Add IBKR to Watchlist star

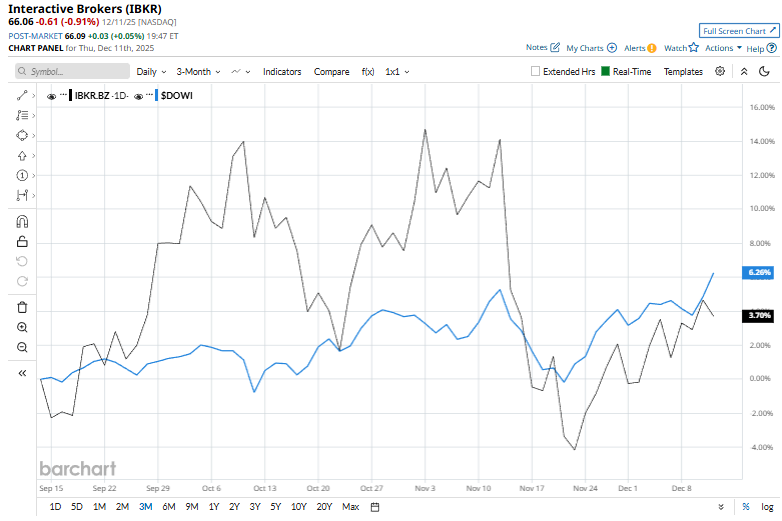click(x=694, y=47)
